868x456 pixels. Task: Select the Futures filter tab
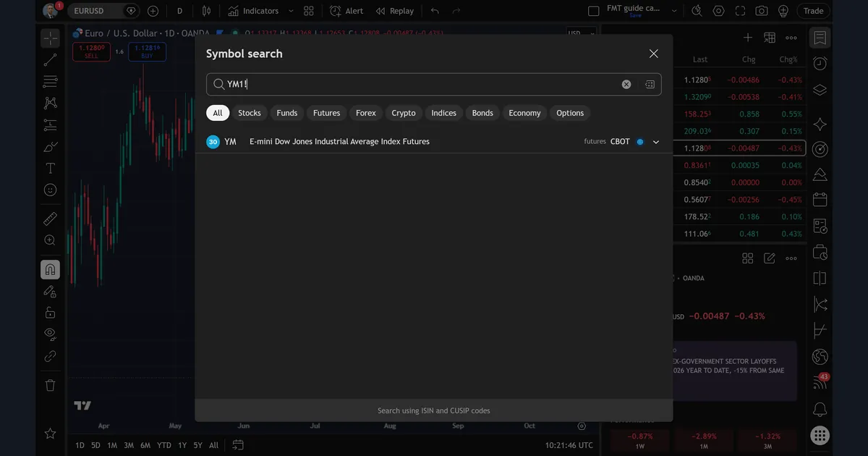[326, 113]
